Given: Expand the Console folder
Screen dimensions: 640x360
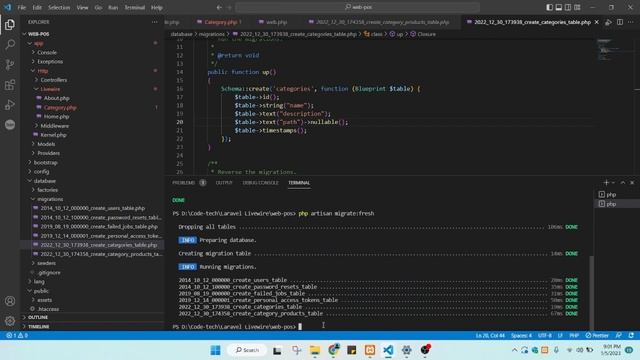Looking at the screenshot, I should point(92,52).
